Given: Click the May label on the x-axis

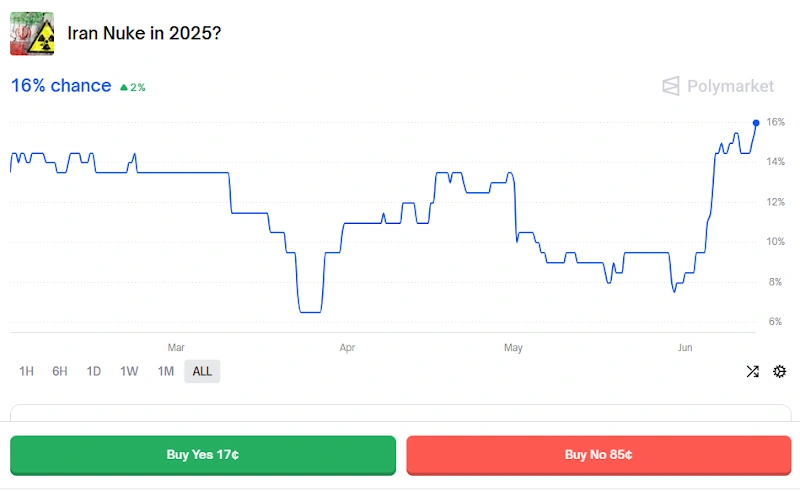Looking at the screenshot, I should click(x=513, y=348).
